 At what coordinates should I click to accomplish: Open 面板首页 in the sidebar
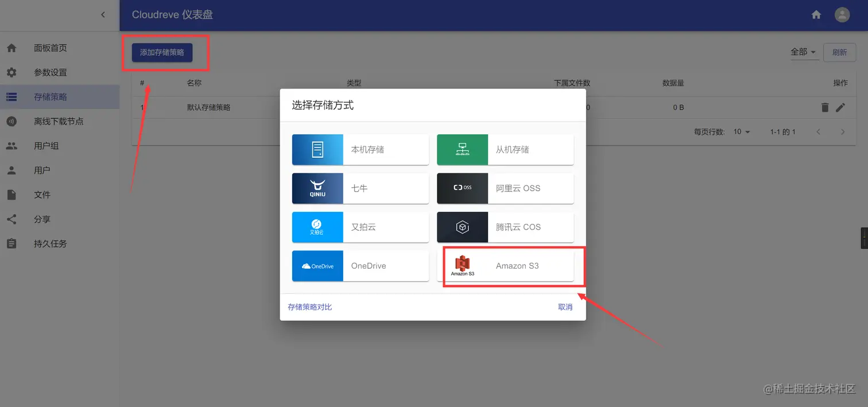60,48
